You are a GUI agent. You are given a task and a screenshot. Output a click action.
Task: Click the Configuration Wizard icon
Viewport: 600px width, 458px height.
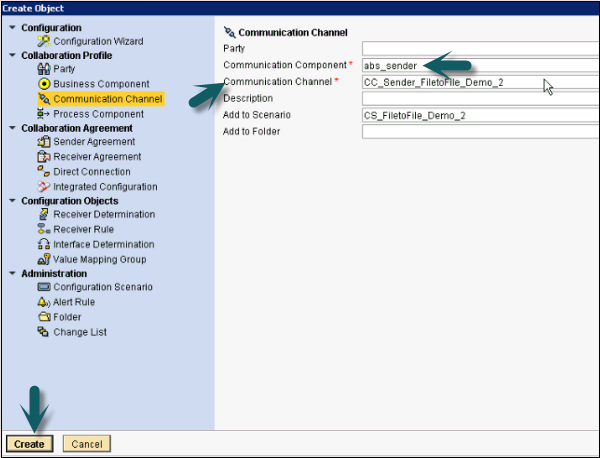tap(43, 42)
